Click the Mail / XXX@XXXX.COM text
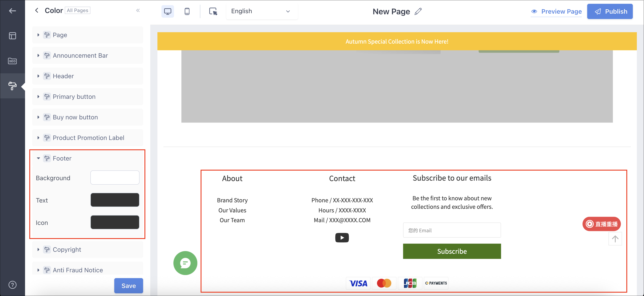The image size is (644, 296). coord(342,220)
